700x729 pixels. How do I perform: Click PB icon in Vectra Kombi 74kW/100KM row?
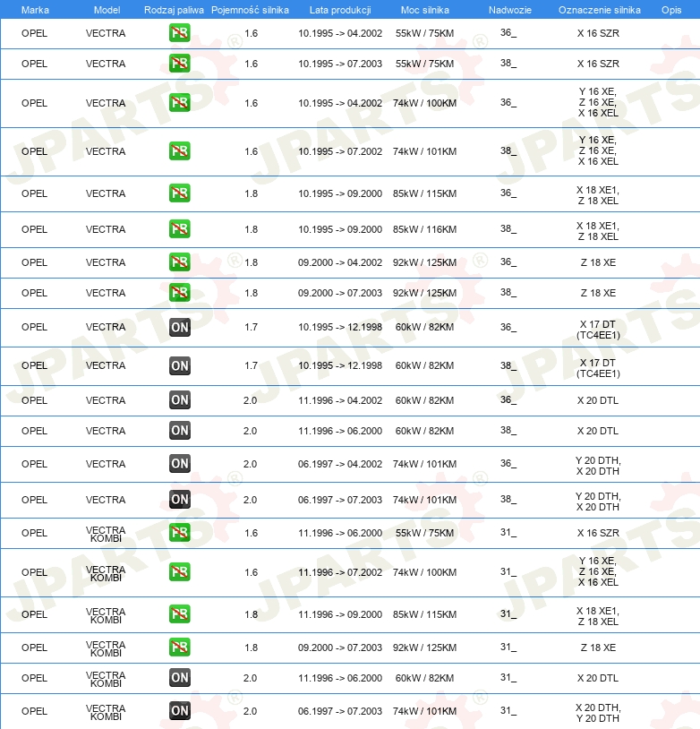(x=179, y=572)
